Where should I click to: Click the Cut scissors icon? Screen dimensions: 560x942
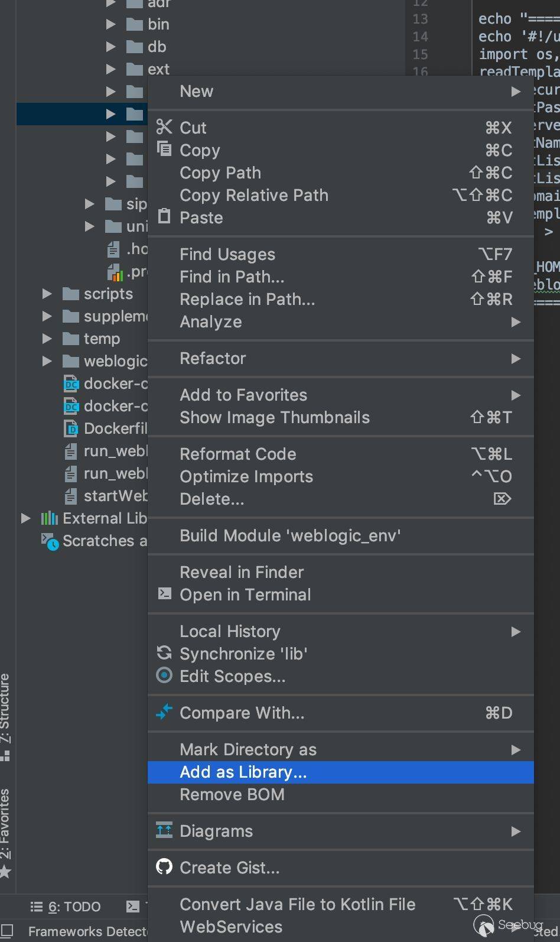pyautogui.click(x=164, y=127)
